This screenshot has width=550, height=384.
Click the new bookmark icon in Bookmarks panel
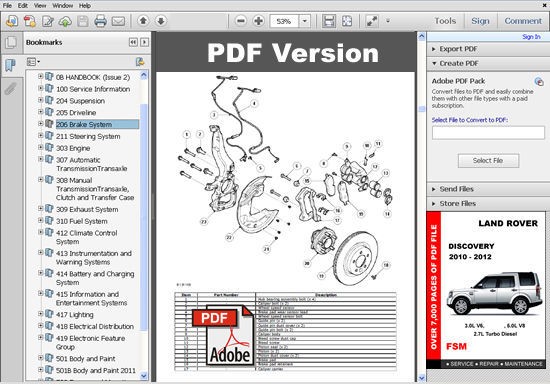[140, 62]
